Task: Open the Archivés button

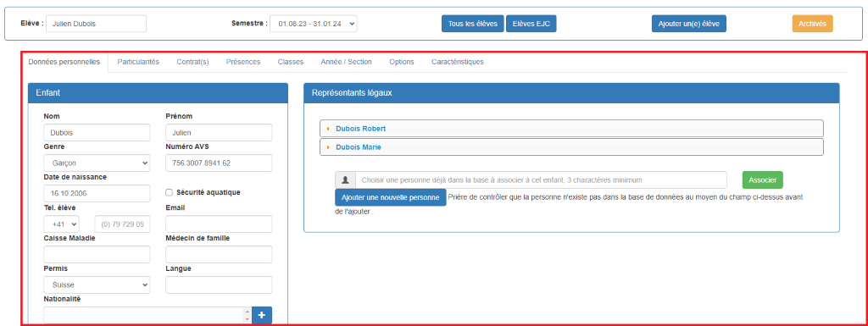Action: pos(813,24)
